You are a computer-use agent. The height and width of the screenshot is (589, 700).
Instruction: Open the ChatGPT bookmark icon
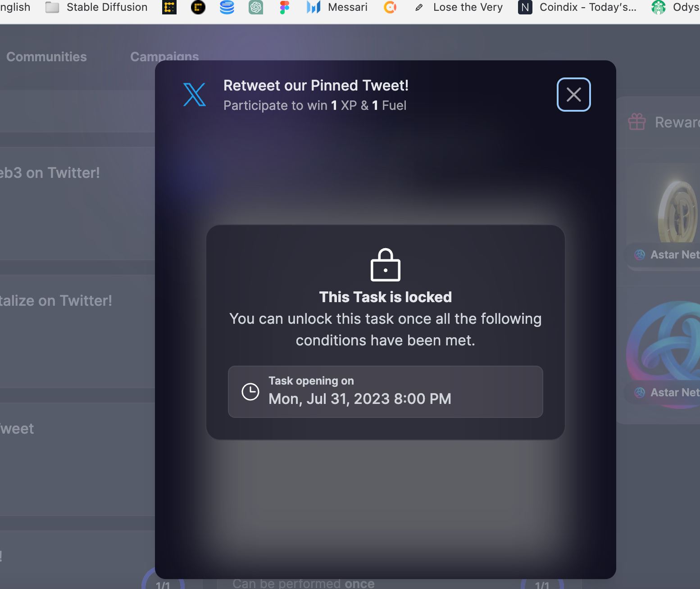click(256, 7)
